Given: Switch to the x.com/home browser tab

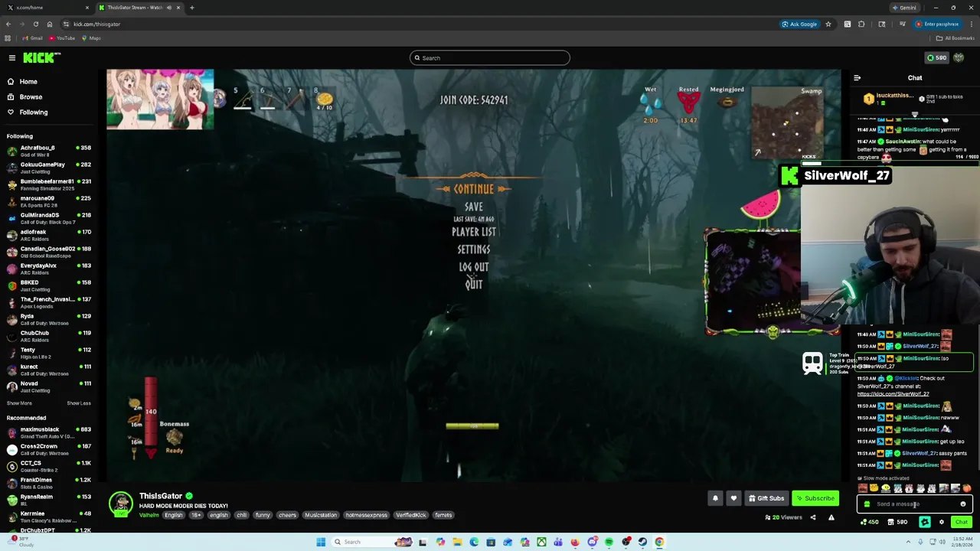Looking at the screenshot, I should (46, 8).
